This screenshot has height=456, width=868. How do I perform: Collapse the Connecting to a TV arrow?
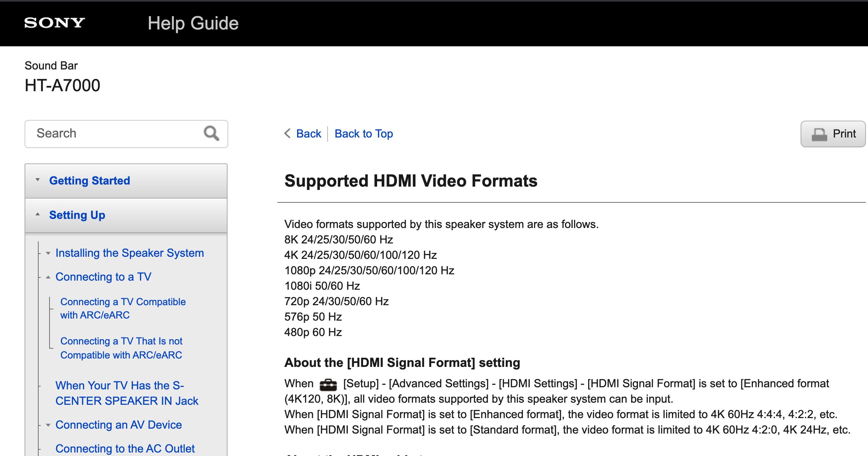pyautogui.click(x=48, y=277)
